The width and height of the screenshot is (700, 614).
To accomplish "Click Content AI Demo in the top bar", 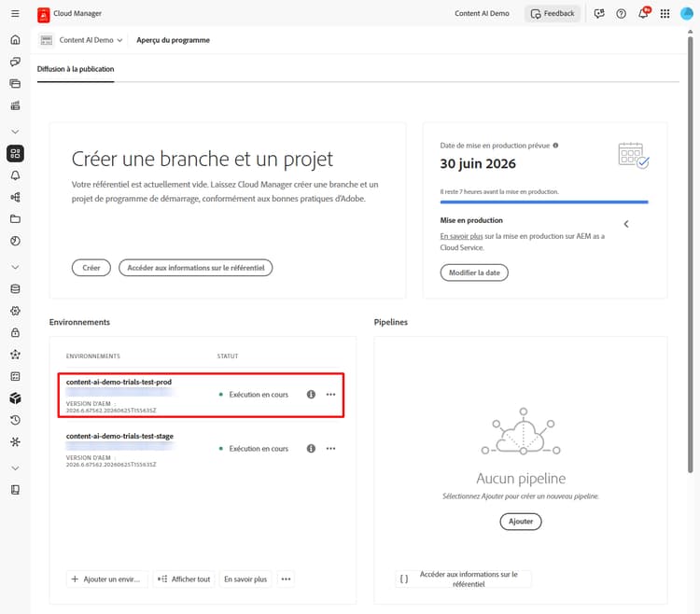I will (482, 13).
